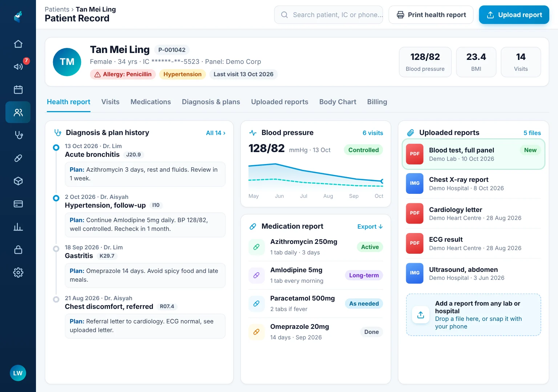The width and height of the screenshot is (558, 392).
Task: Click upload icon in Add a report box
Action: (x=421, y=315)
